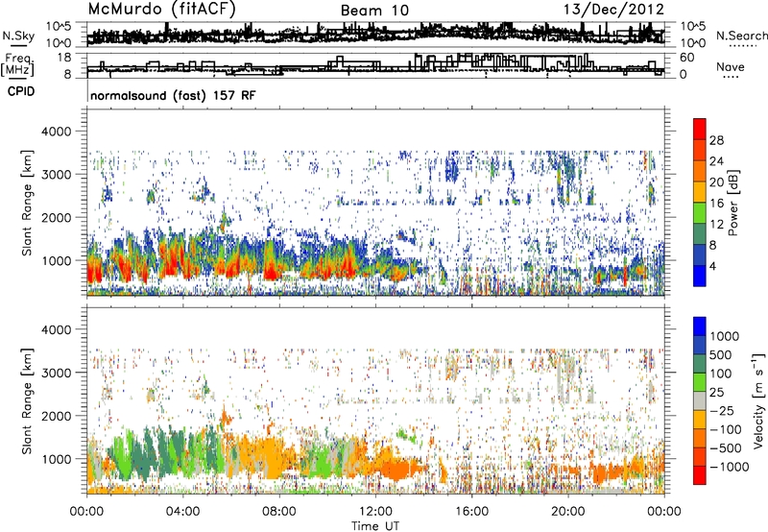Click '3000' on the velocity panel axis
768x532 pixels.
tap(56, 373)
